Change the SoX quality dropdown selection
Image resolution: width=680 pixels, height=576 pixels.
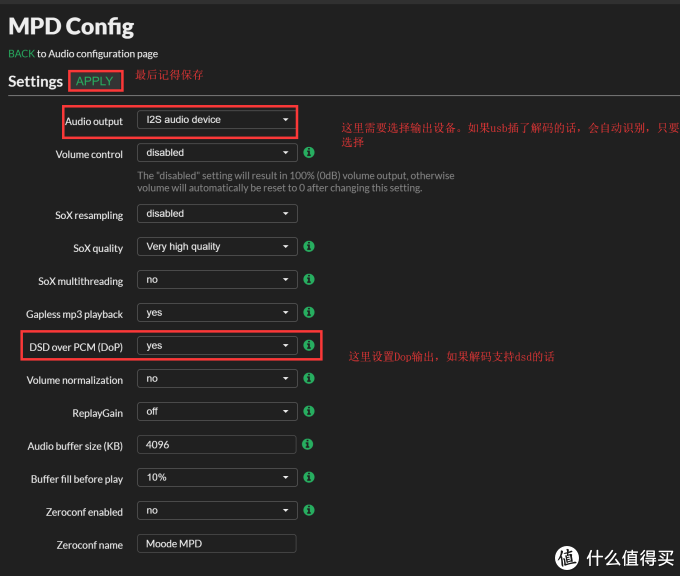click(216, 246)
